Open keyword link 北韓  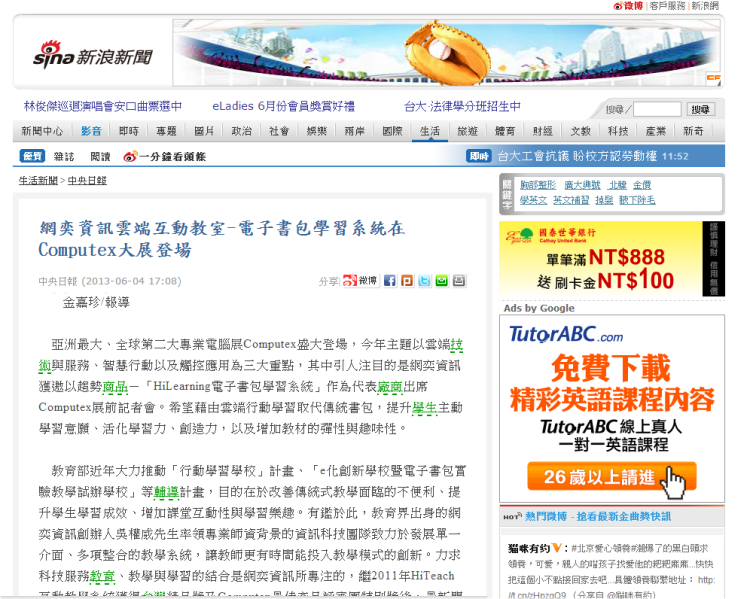pyautogui.click(x=618, y=185)
